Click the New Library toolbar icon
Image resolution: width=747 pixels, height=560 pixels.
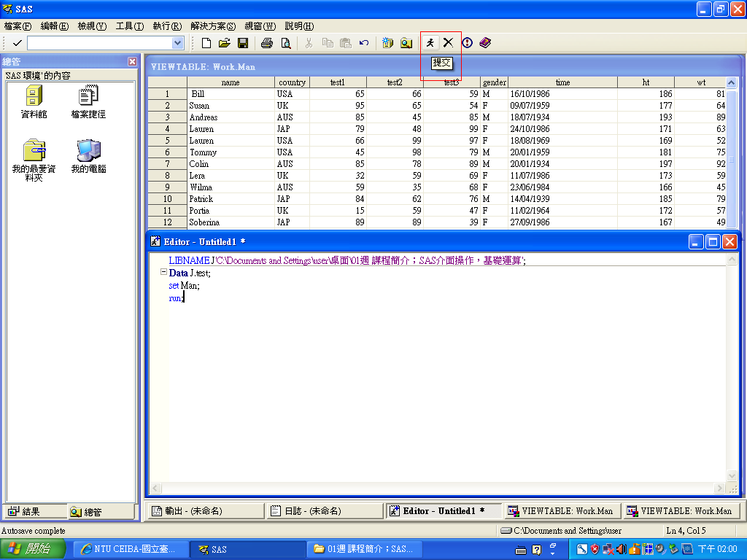[388, 43]
